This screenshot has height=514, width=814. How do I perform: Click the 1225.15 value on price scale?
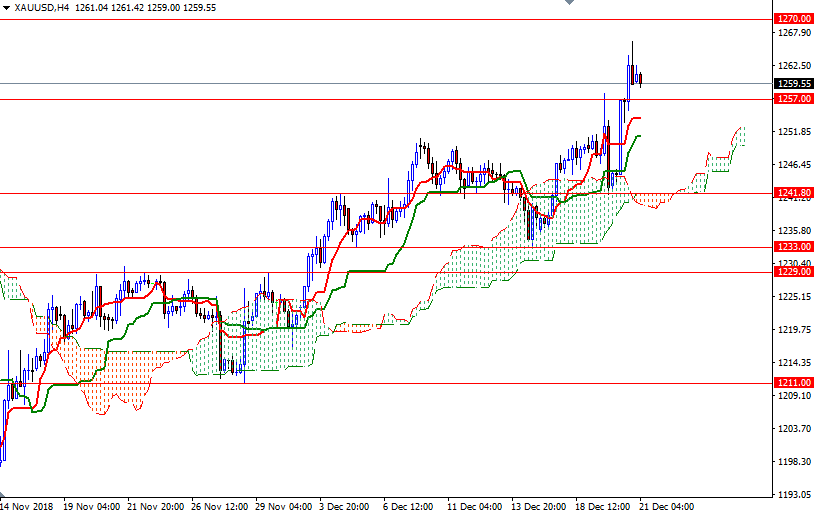pos(793,297)
